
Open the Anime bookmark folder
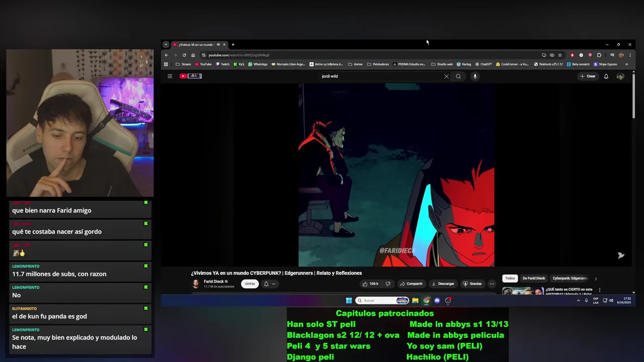(x=355, y=64)
